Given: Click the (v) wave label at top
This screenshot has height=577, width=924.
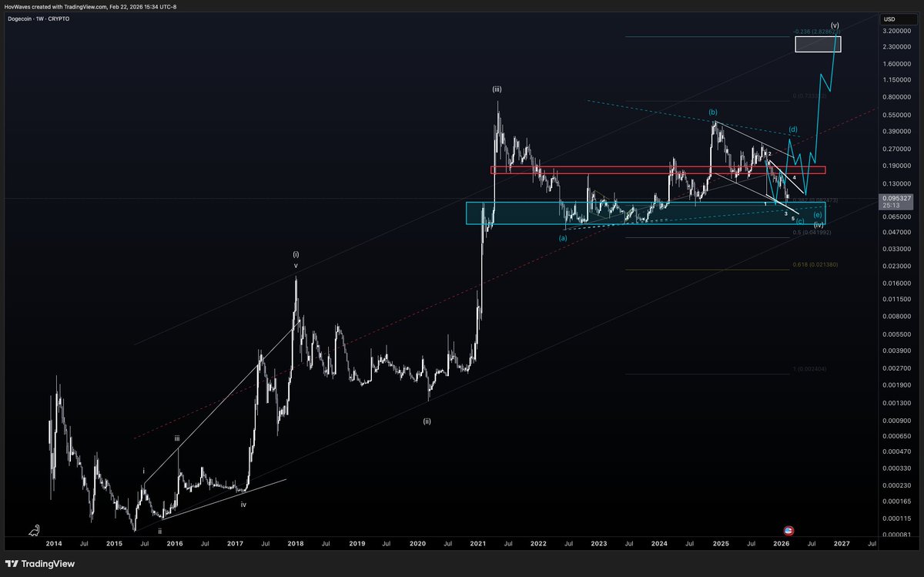Looking at the screenshot, I should pyautogui.click(x=835, y=25).
